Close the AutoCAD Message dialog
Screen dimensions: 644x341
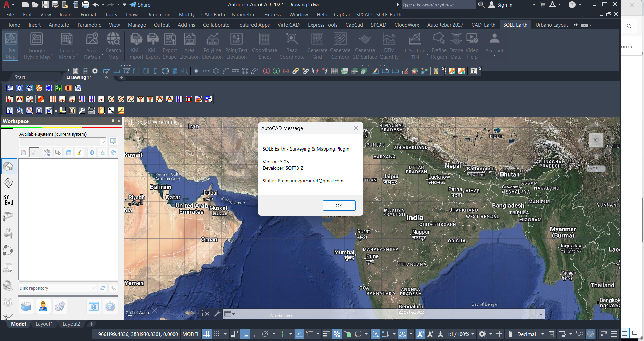[x=356, y=128]
